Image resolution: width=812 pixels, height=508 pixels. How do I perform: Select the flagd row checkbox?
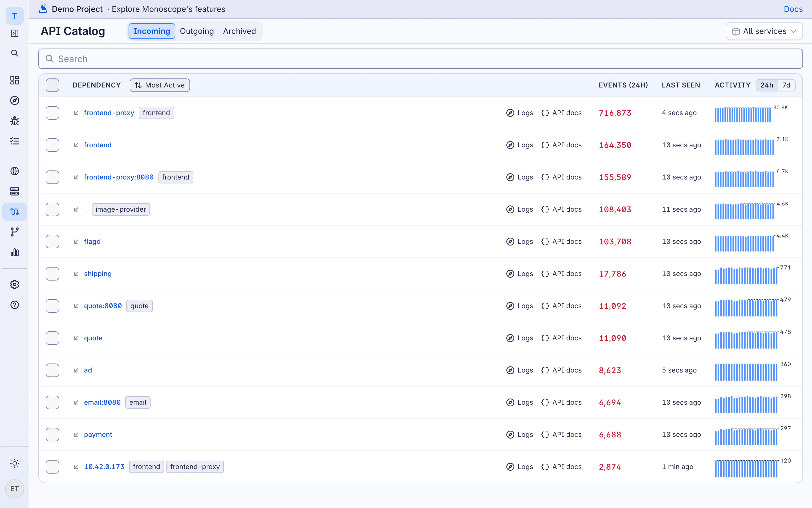point(52,242)
